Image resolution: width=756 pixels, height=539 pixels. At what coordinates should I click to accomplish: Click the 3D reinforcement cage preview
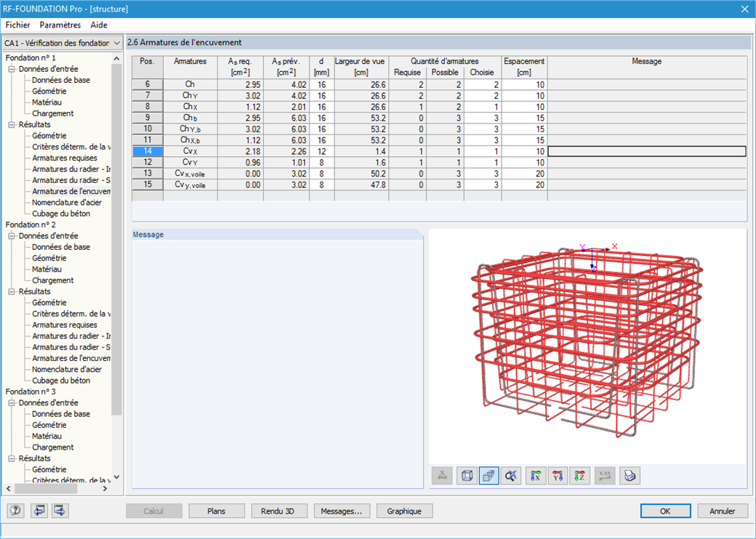[587, 344]
